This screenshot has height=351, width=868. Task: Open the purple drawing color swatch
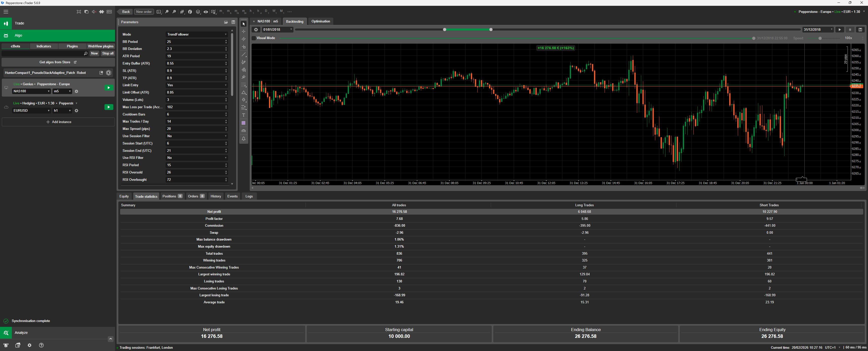pos(243,123)
